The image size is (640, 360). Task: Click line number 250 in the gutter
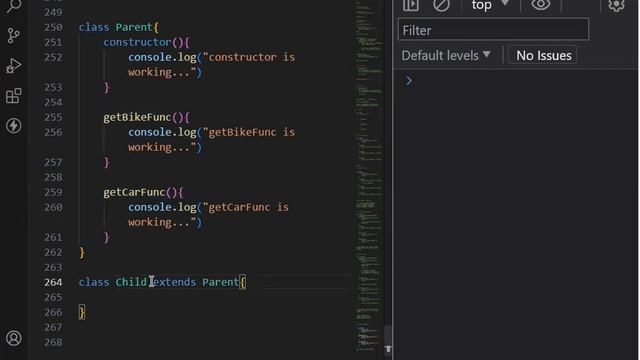click(x=53, y=27)
